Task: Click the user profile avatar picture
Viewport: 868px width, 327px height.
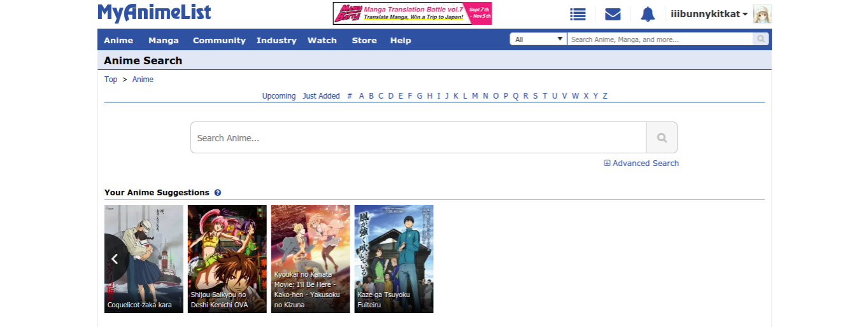Action: point(762,14)
